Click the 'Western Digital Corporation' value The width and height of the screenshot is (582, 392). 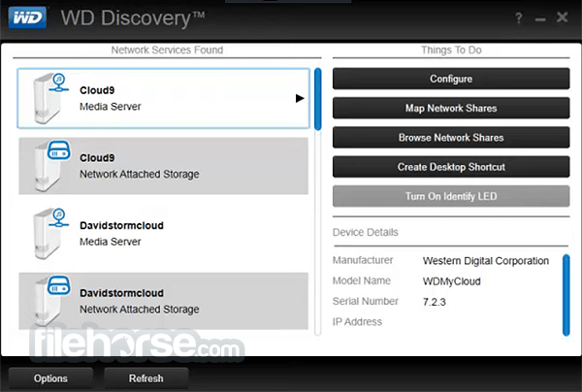click(x=486, y=261)
